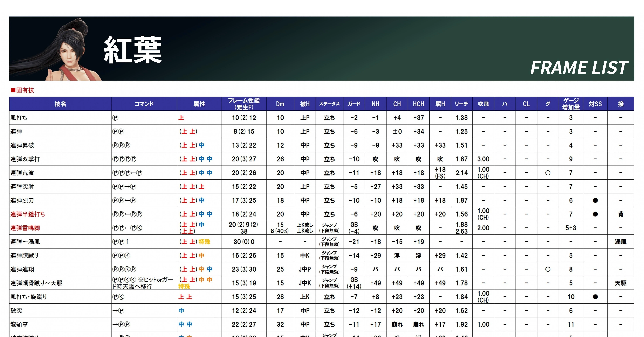The height and width of the screenshot is (337, 644).
Task: Select the コマンド column header
Action: click(x=144, y=104)
